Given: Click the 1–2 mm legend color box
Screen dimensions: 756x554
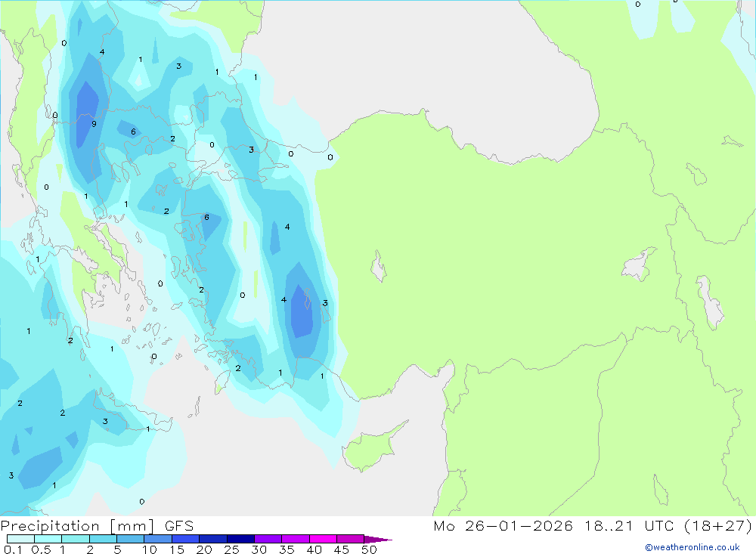Looking at the screenshot, I should (75, 539).
